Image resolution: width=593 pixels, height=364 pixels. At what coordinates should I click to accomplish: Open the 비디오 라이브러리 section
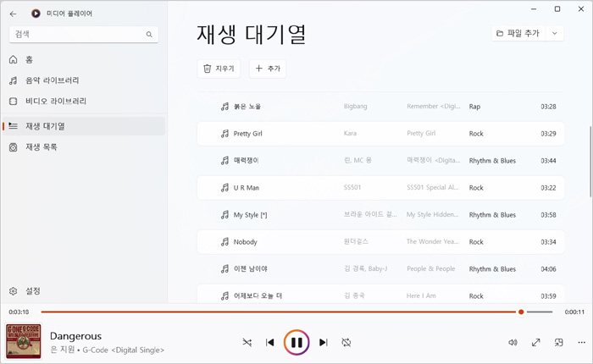(x=55, y=101)
